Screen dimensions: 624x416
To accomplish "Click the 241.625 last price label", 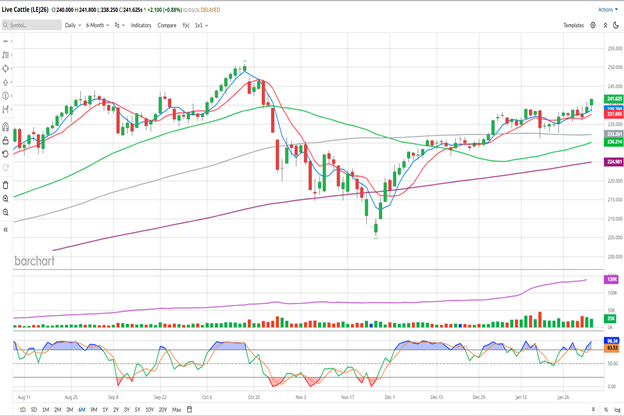I will click(614, 99).
